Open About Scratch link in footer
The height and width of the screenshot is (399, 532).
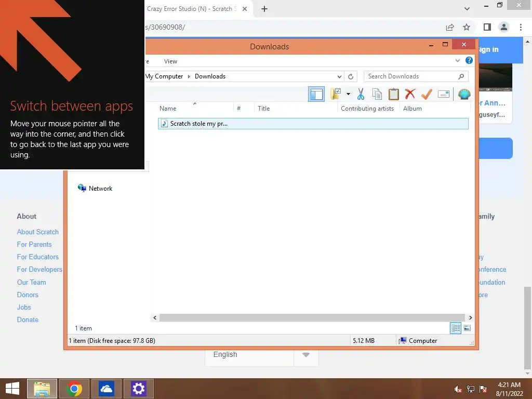(37, 232)
